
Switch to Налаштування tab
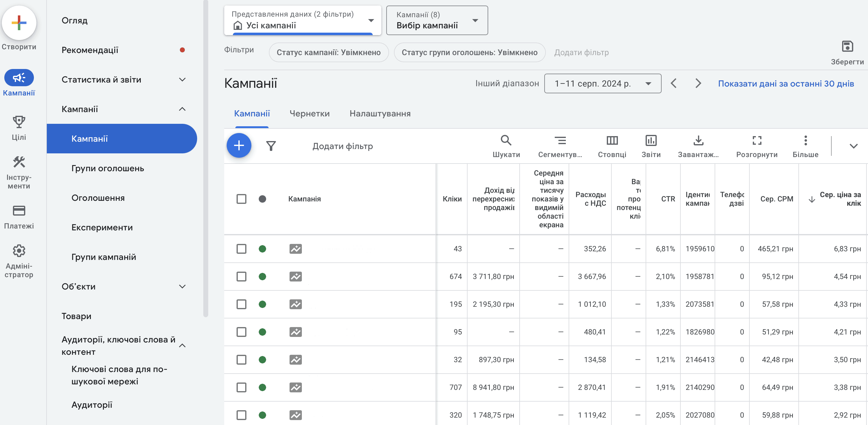380,114
